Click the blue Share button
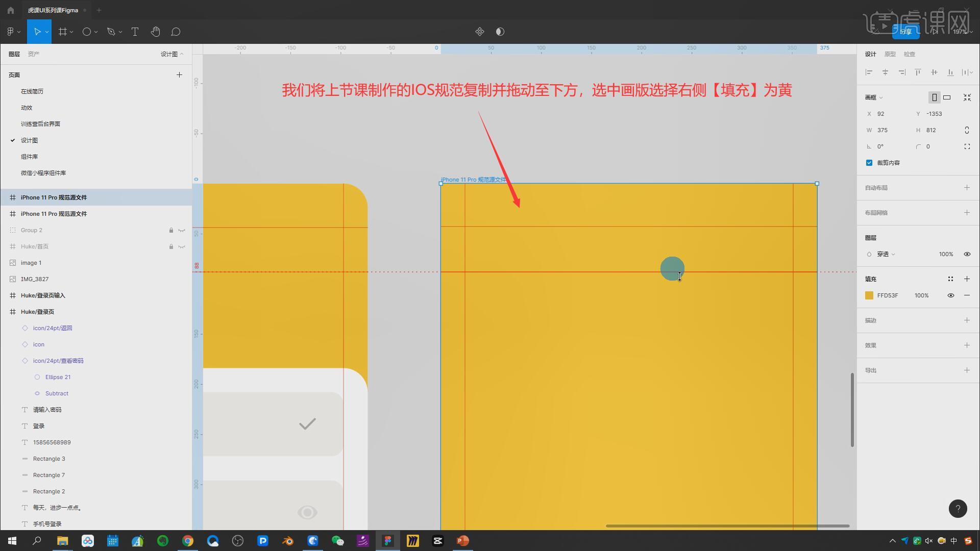Screen dimensions: 980x551 905,32
